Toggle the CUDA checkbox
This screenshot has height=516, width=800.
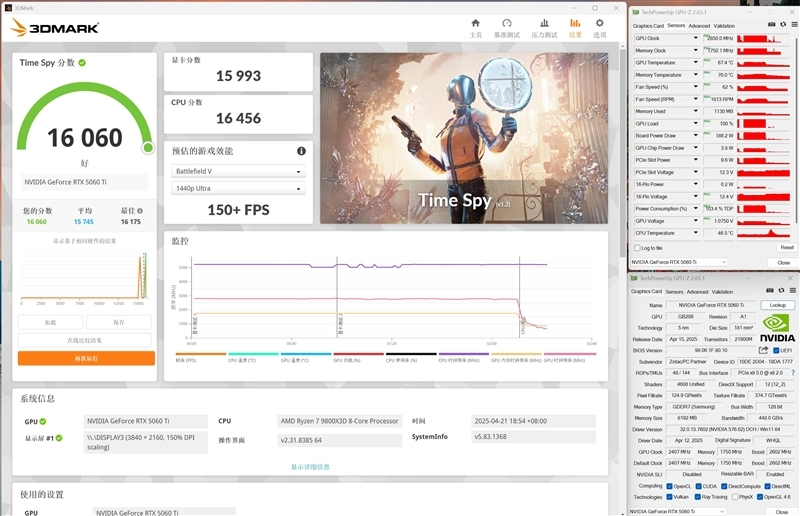tap(698, 486)
